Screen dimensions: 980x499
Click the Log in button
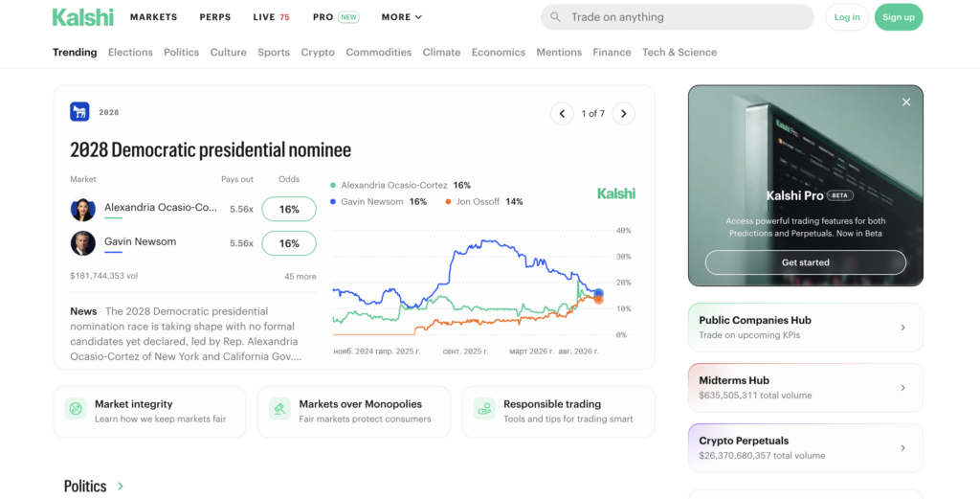[847, 17]
